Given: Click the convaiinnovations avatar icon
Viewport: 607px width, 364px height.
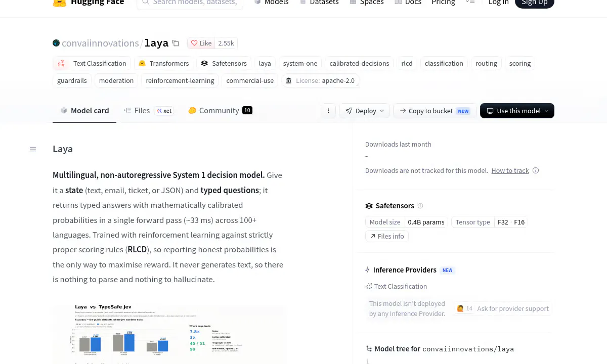Looking at the screenshot, I should (x=56, y=43).
